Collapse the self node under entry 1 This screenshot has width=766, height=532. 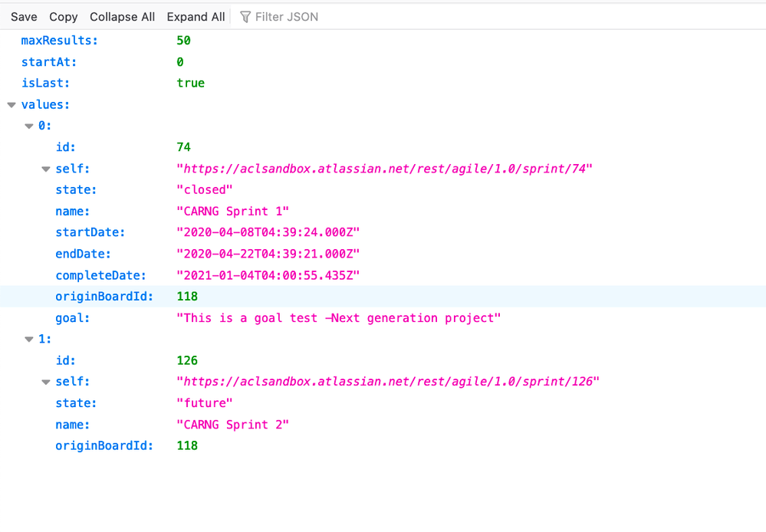[x=46, y=381]
